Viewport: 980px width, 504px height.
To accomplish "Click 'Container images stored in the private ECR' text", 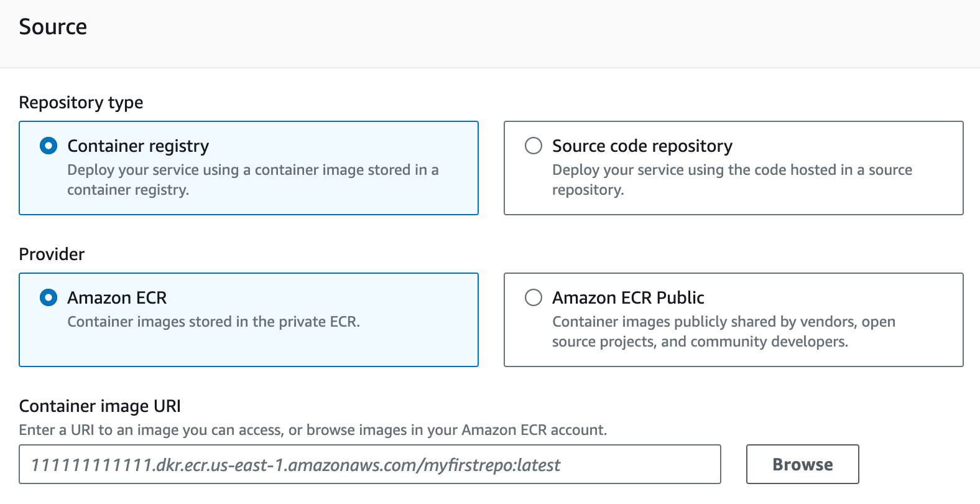I will 213,322.
